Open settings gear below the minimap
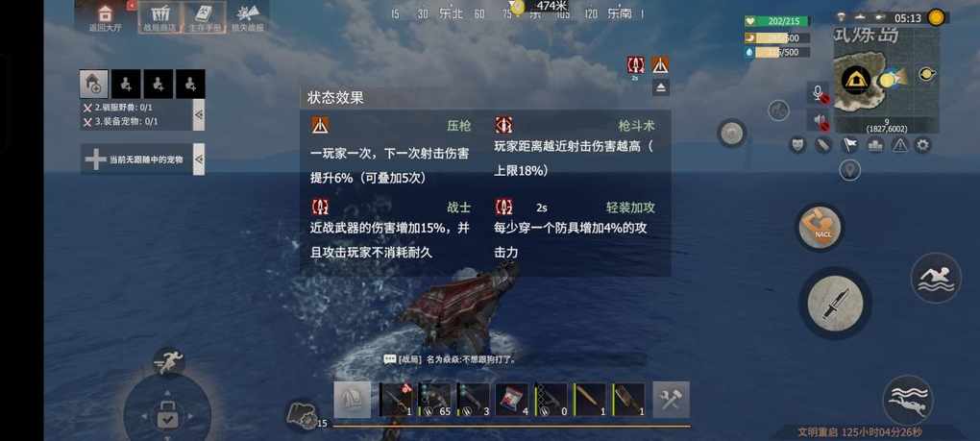Screen dimensions: 980x441 (x=922, y=145)
